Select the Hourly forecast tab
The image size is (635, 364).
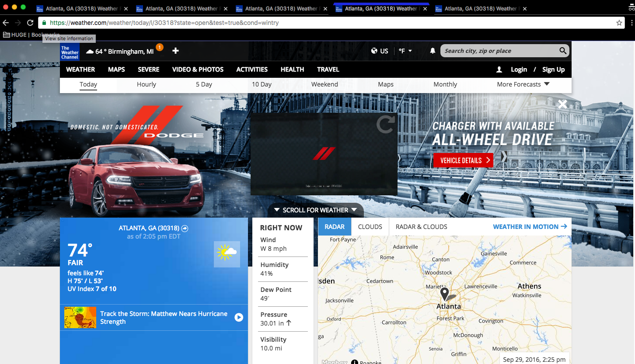point(147,84)
